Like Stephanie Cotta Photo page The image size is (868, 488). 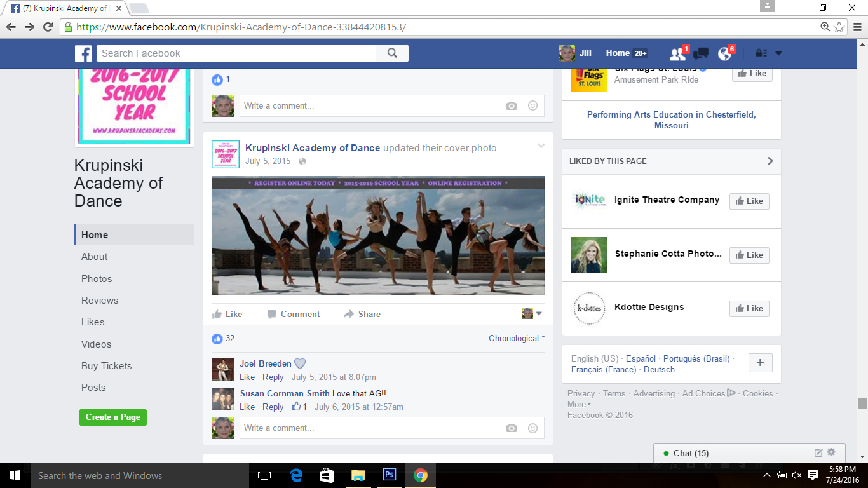coord(749,255)
